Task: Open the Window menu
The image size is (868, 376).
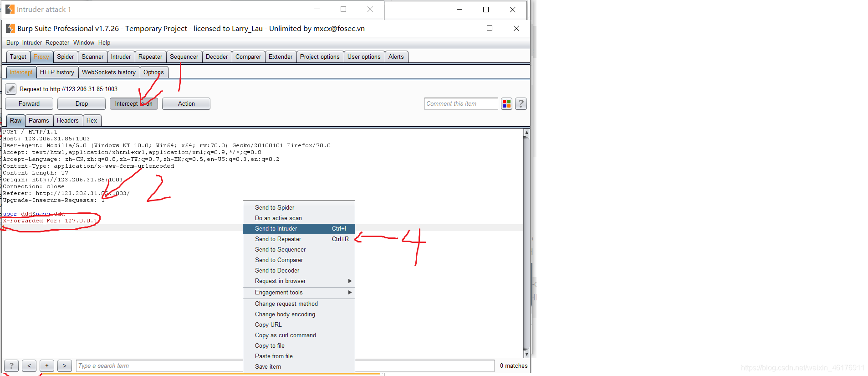Action: 84,43
